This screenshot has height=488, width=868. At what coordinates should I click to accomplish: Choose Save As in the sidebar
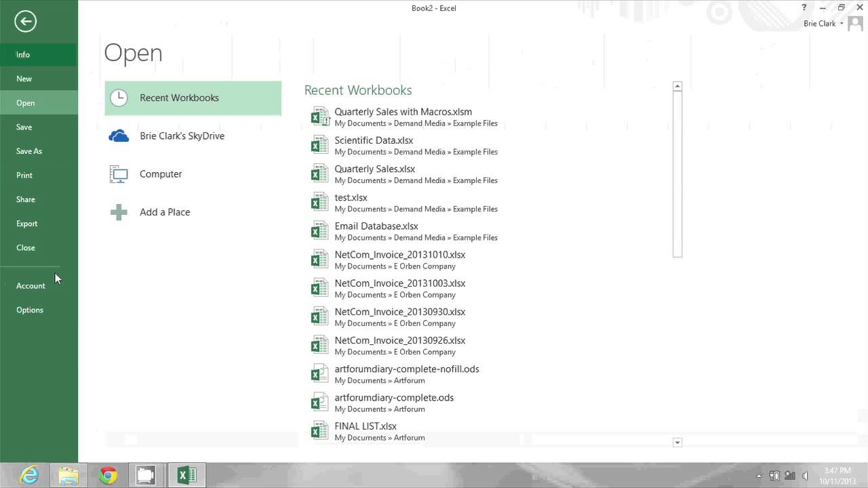[x=39, y=151]
